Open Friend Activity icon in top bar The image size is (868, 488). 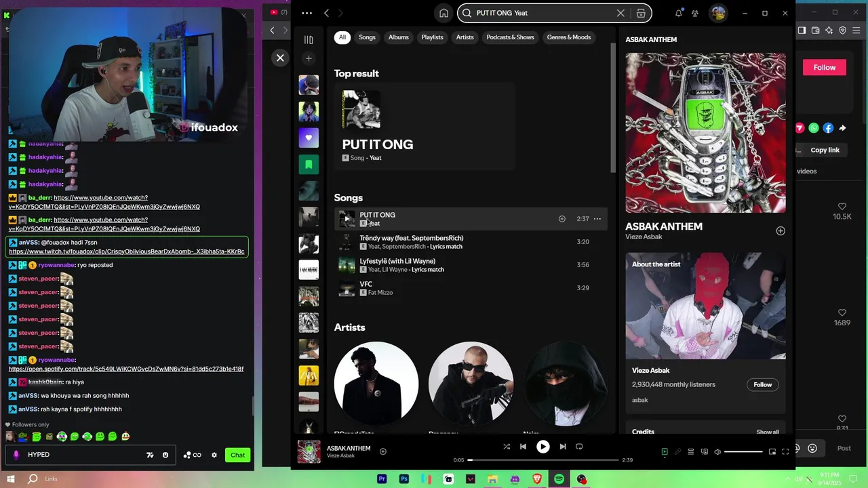695,13
